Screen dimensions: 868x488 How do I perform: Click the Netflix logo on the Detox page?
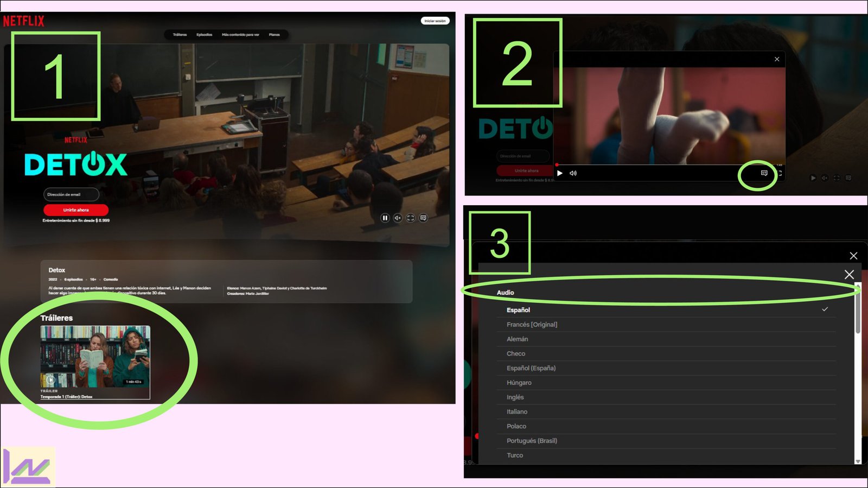click(x=24, y=21)
